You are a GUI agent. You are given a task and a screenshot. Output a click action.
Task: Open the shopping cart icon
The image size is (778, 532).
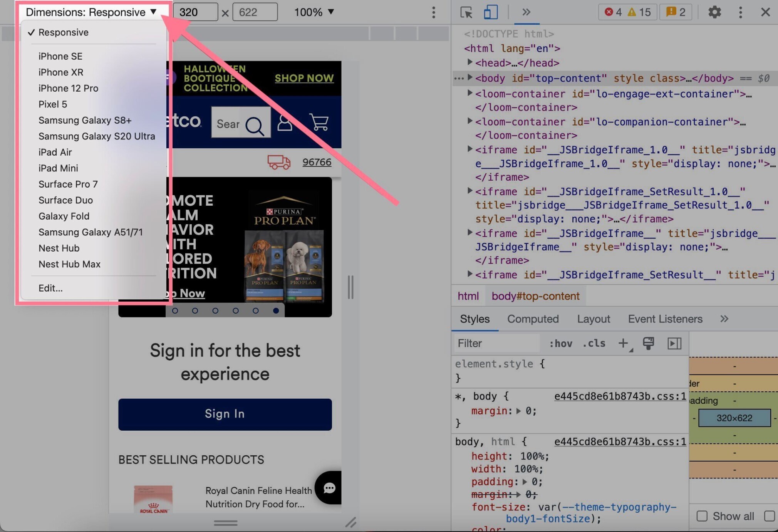coord(319,122)
